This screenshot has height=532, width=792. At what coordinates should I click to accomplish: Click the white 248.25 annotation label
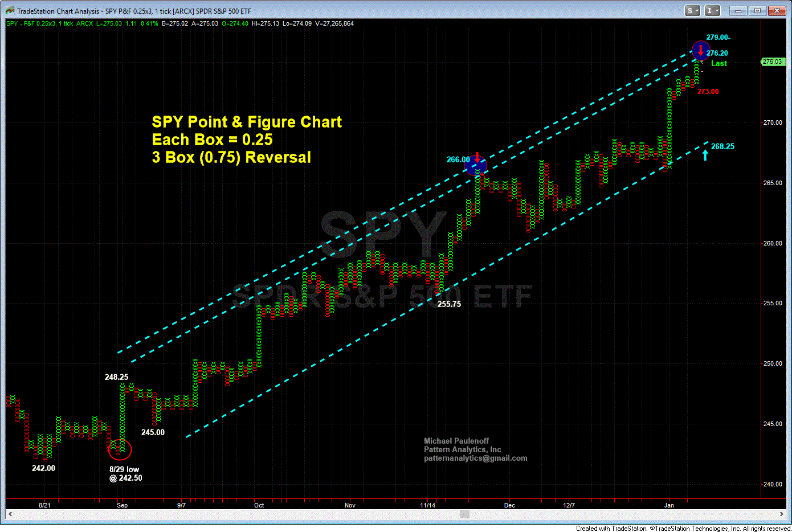click(x=116, y=377)
